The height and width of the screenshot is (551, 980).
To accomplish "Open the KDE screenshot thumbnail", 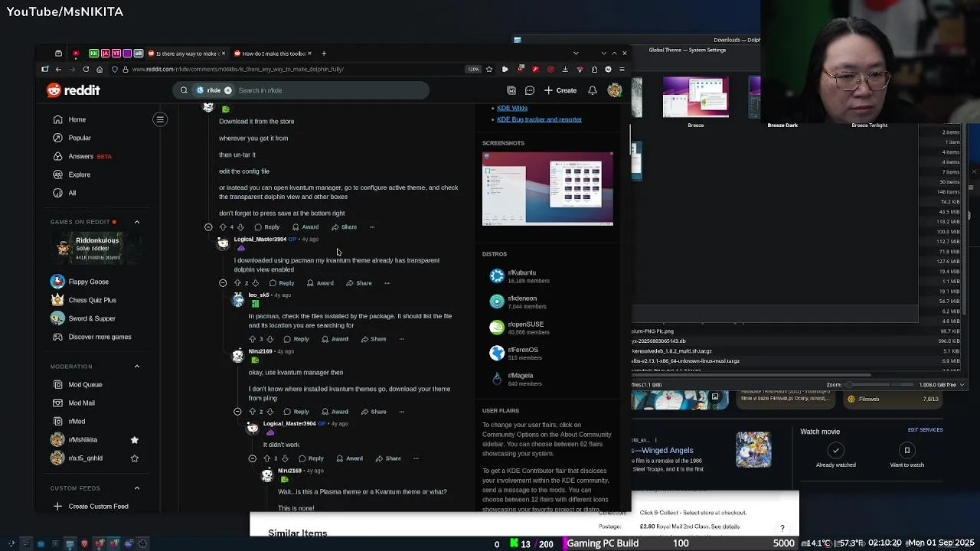I will coord(547,189).
